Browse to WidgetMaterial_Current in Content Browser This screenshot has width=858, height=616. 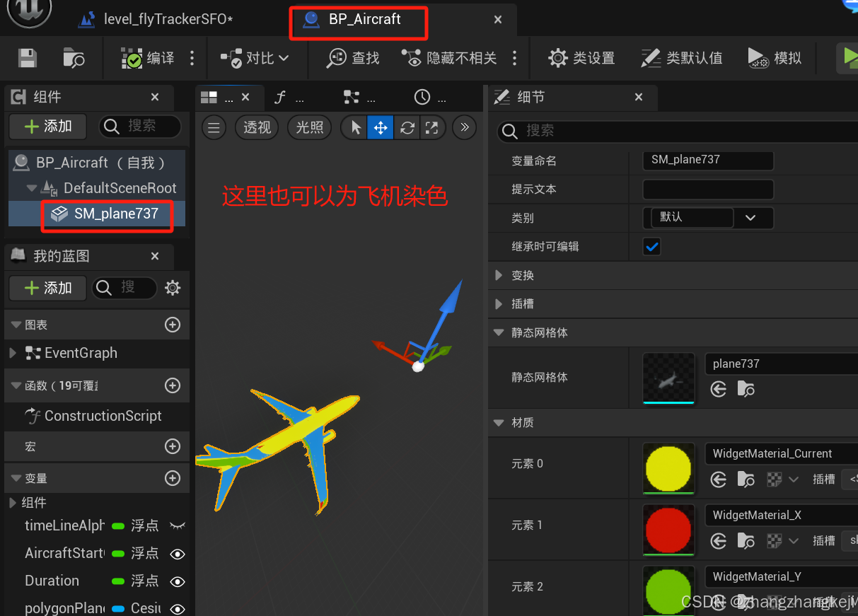click(x=746, y=480)
